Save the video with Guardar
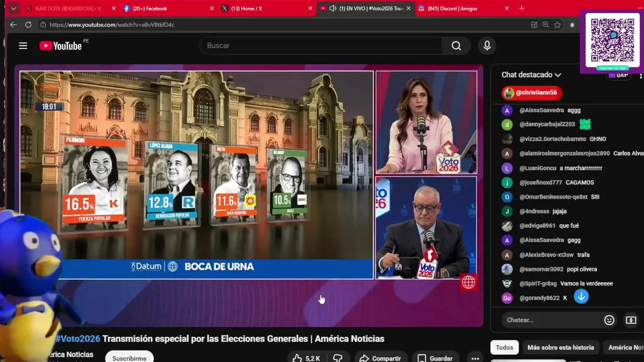 click(x=436, y=358)
